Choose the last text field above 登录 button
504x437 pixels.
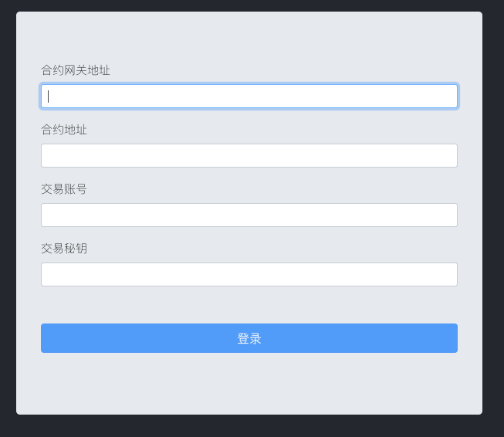point(249,274)
